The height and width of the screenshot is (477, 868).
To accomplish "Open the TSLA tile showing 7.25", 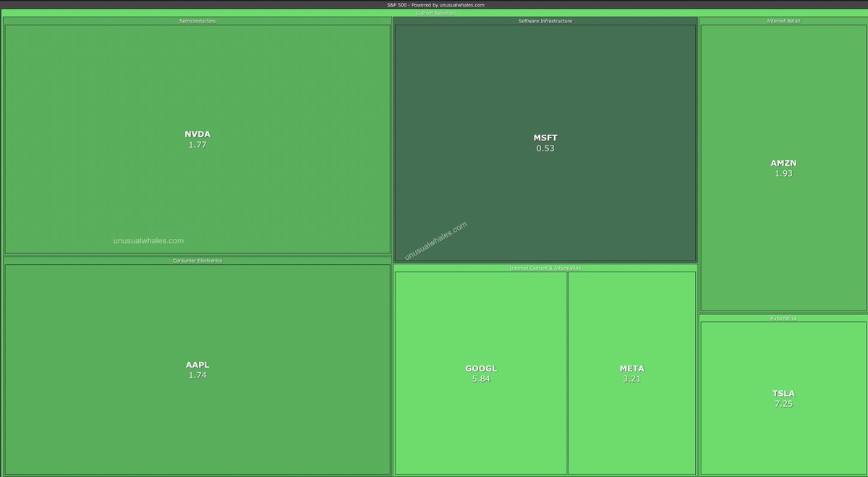I will (x=783, y=398).
